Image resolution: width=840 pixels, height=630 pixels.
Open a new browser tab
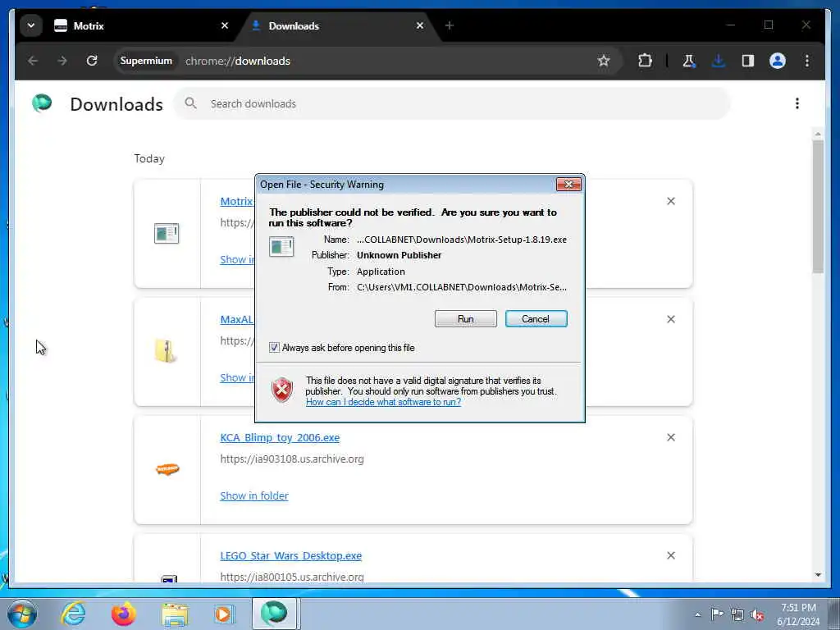tap(450, 25)
